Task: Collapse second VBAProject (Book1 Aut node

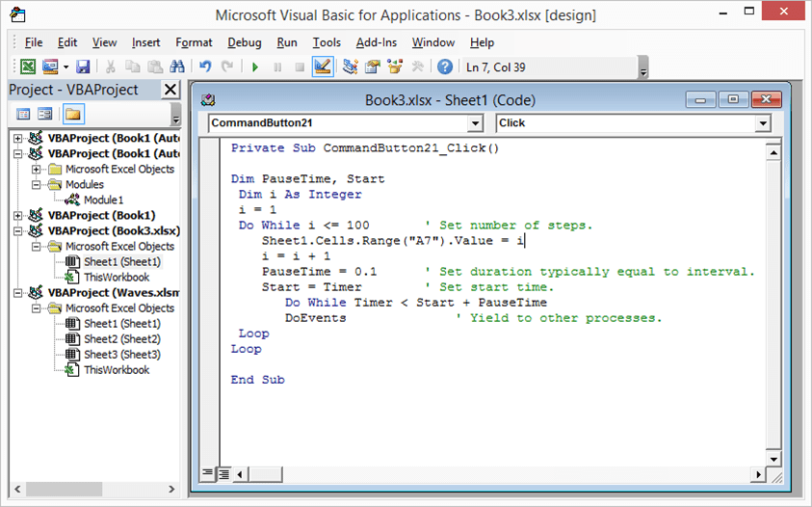Action: (17, 154)
